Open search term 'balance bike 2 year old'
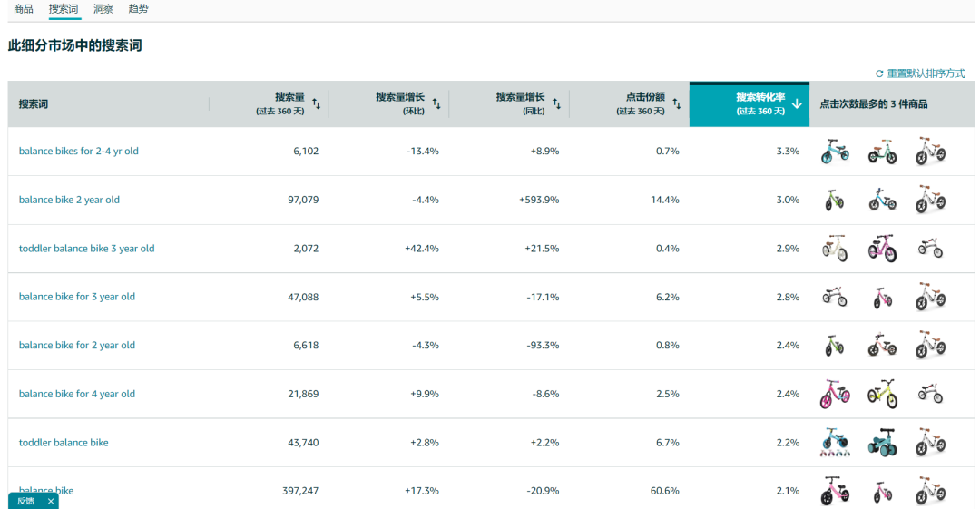This screenshot has height=509, width=980. tap(69, 200)
